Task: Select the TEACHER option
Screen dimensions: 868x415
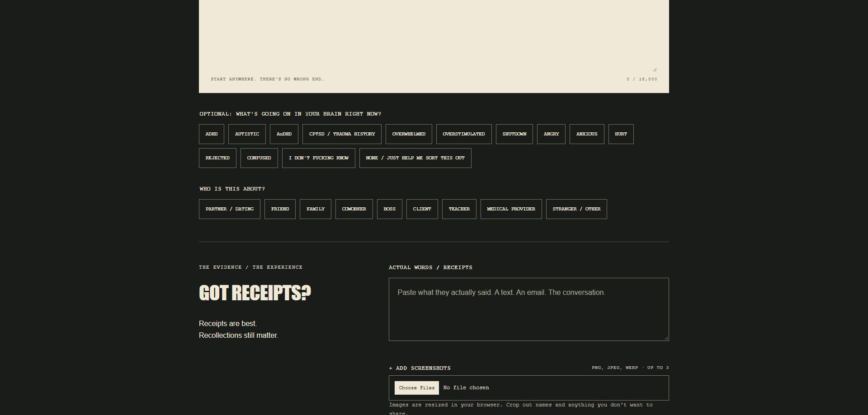Action: (x=459, y=209)
